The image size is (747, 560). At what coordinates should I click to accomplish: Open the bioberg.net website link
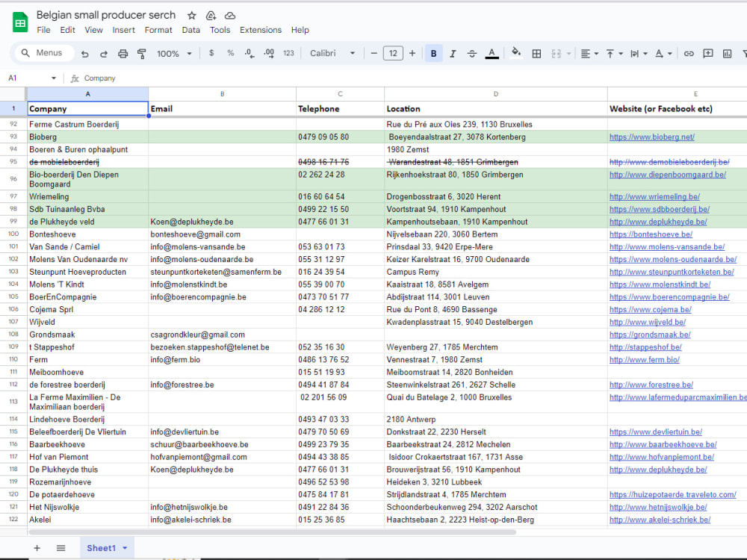[651, 137]
